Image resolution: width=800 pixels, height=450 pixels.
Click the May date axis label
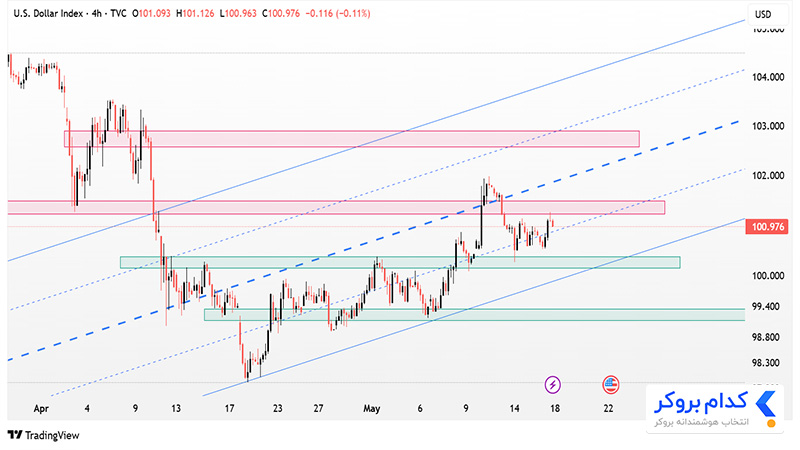tap(371, 409)
